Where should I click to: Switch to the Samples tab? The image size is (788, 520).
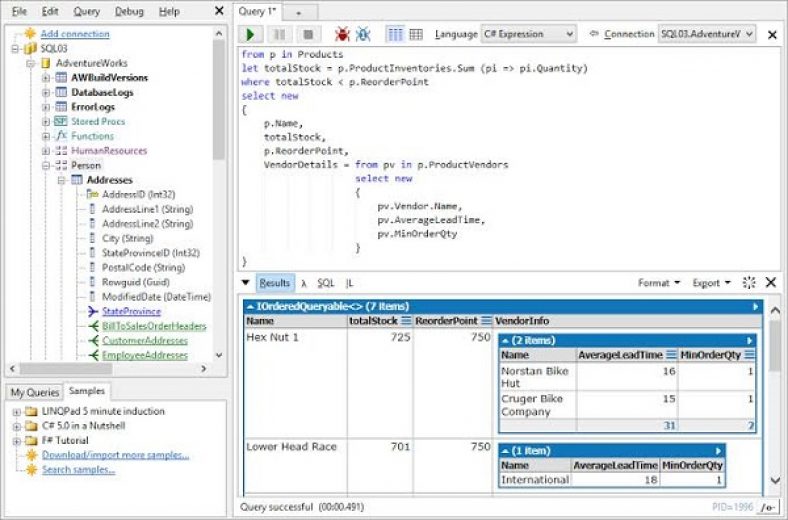click(88, 391)
